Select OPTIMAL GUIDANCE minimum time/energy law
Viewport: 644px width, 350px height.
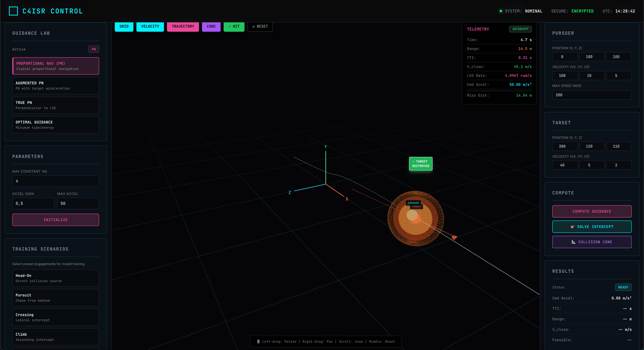pos(56,124)
